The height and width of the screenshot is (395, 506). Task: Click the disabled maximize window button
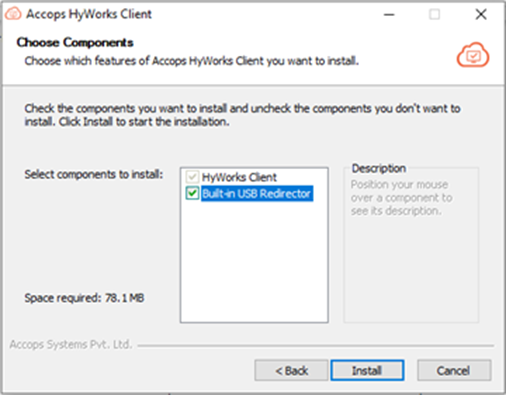[434, 14]
